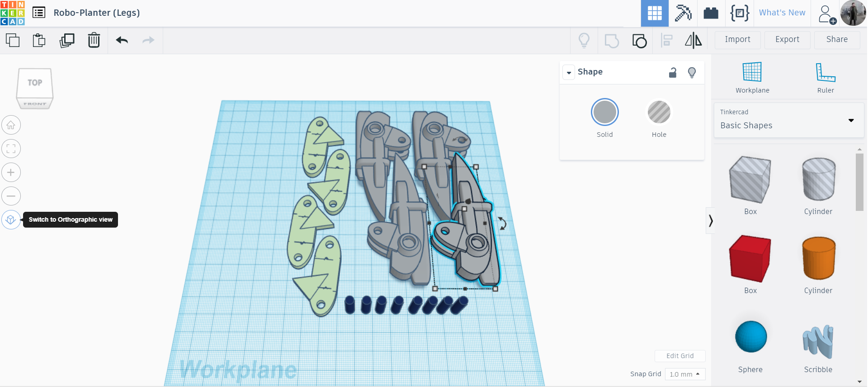868x387 pixels.
Task: Pick the striped hole Cylinder shape
Action: click(x=819, y=180)
